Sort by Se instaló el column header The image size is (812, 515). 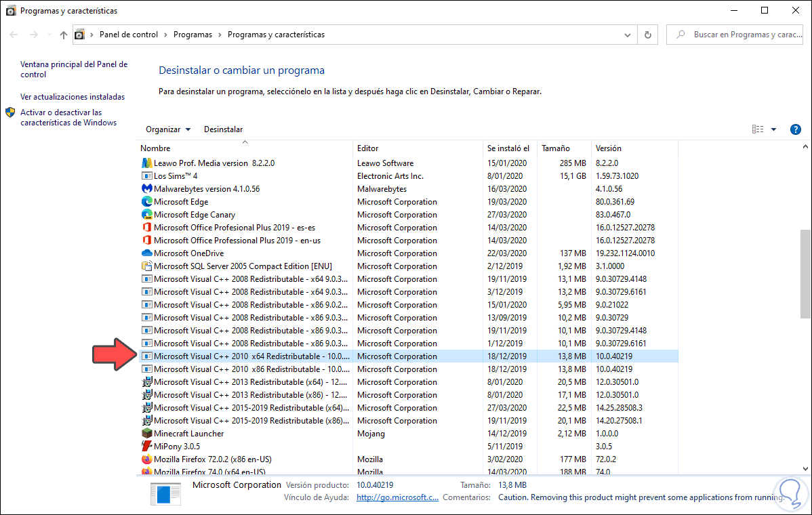(510, 148)
